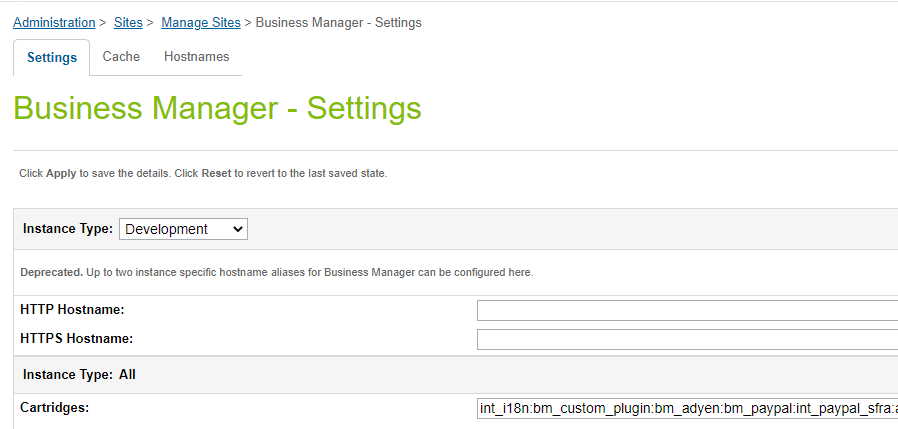This screenshot has height=429, width=898.
Task: Click the Cartridges label
Action: point(54,408)
